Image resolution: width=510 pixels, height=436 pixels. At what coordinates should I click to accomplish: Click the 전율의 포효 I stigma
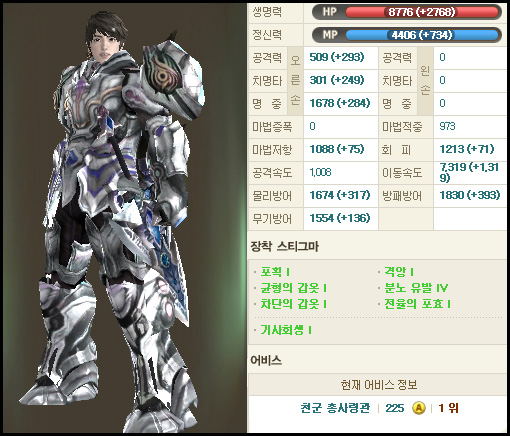pyautogui.click(x=417, y=304)
